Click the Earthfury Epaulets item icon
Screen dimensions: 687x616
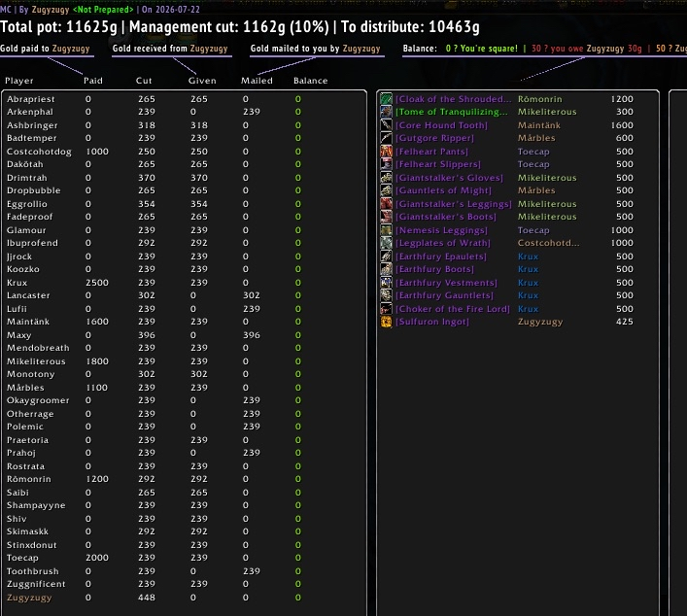(386, 257)
